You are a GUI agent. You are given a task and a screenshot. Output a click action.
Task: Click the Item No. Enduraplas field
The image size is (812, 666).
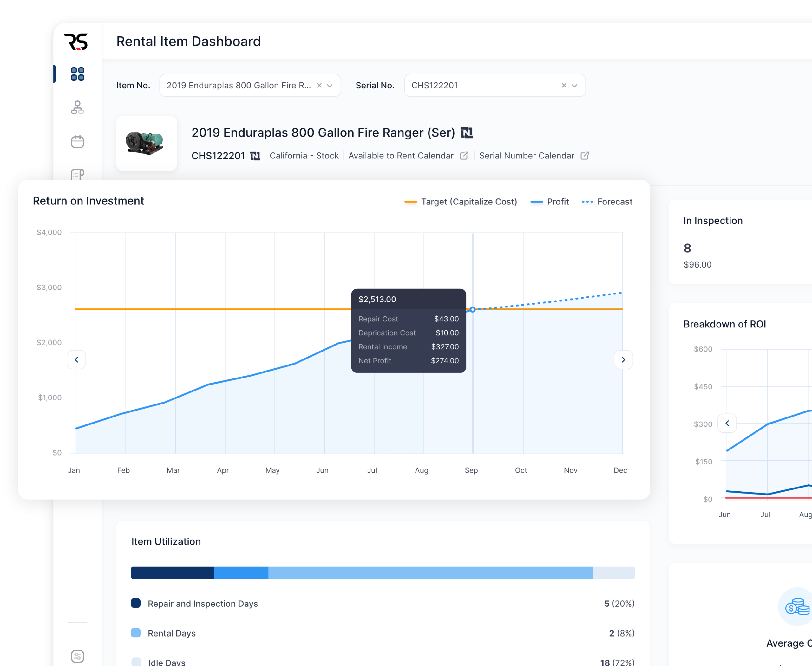click(250, 86)
